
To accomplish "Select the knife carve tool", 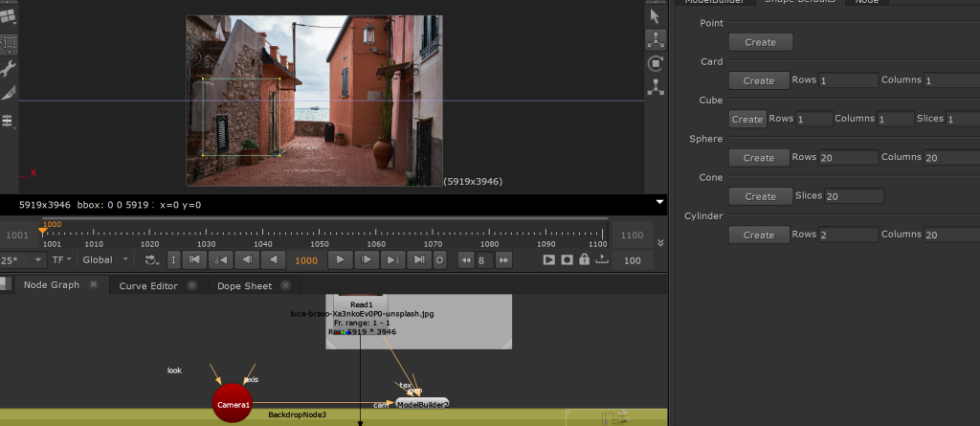I will click(x=9, y=93).
